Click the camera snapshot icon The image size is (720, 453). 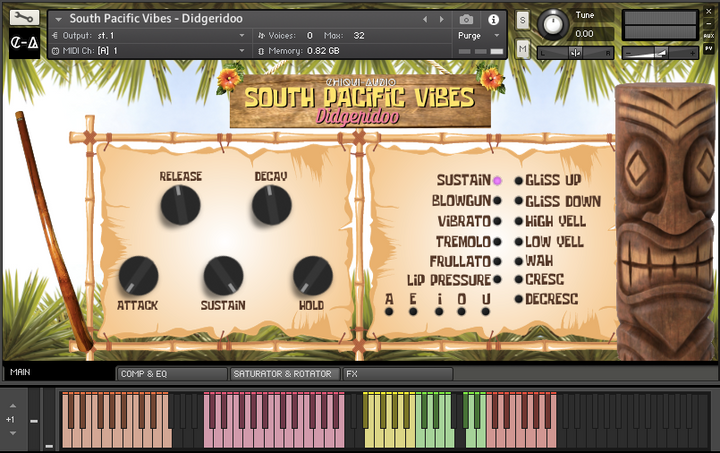466,19
